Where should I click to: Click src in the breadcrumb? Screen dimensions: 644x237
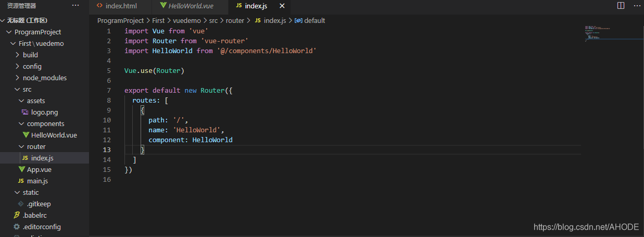(x=213, y=20)
